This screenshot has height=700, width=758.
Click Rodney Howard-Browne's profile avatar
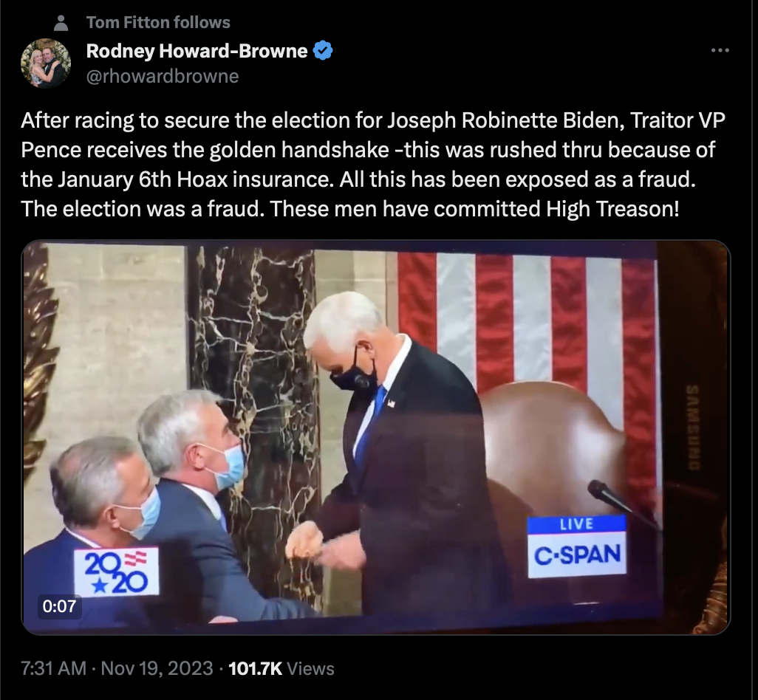[46, 64]
